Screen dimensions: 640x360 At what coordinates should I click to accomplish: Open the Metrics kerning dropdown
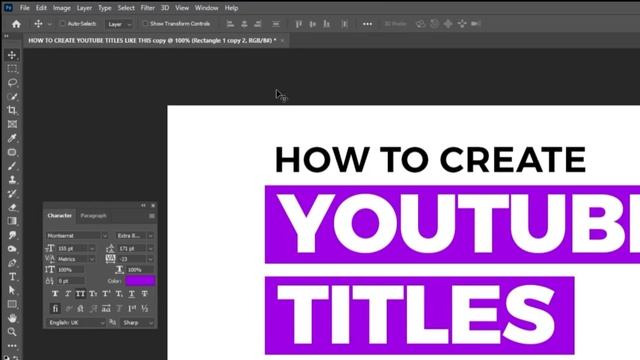point(92,259)
